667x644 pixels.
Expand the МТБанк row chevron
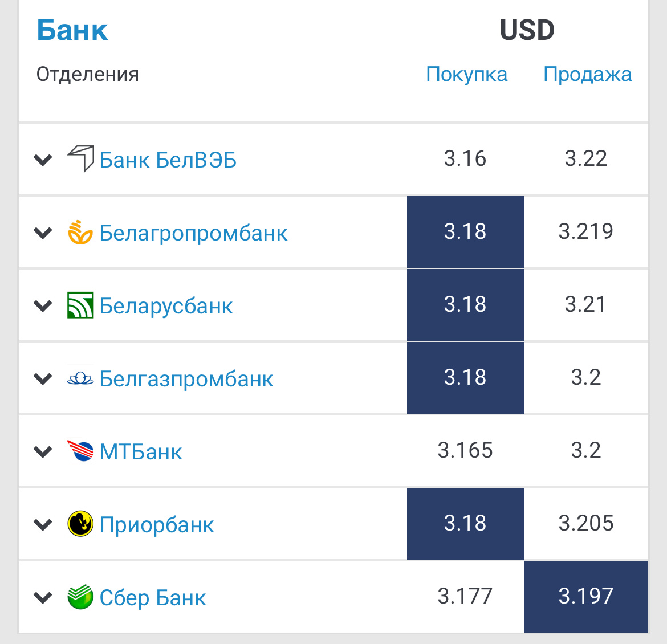(x=43, y=452)
